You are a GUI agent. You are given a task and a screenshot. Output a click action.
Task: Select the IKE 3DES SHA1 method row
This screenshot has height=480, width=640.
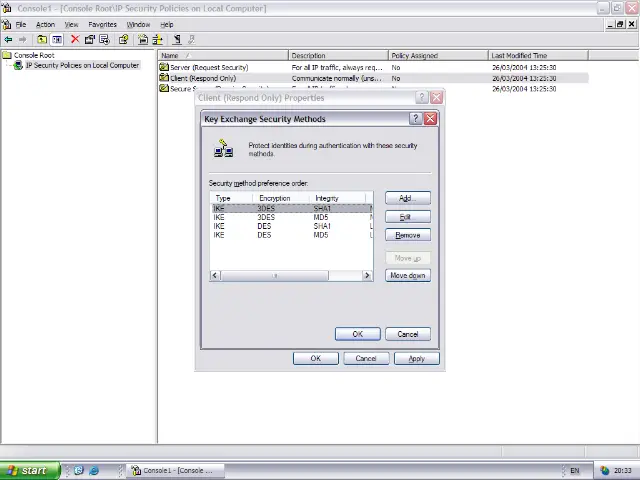point(290,208)
